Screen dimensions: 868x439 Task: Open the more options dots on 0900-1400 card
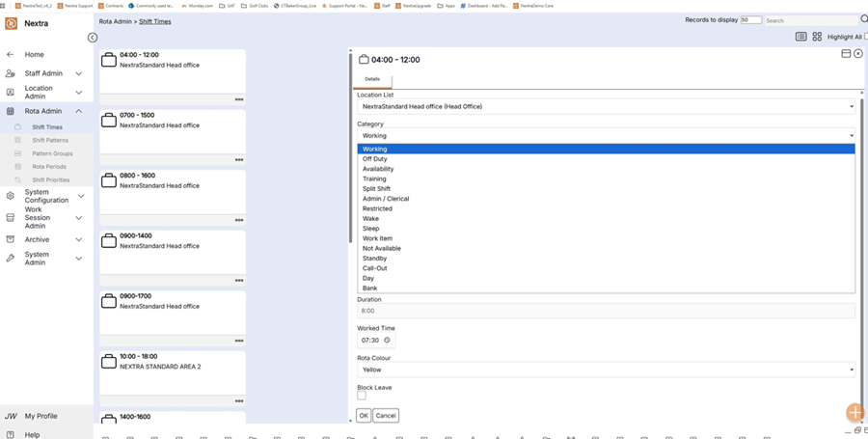pyautogui.click(x=239, y=281)
